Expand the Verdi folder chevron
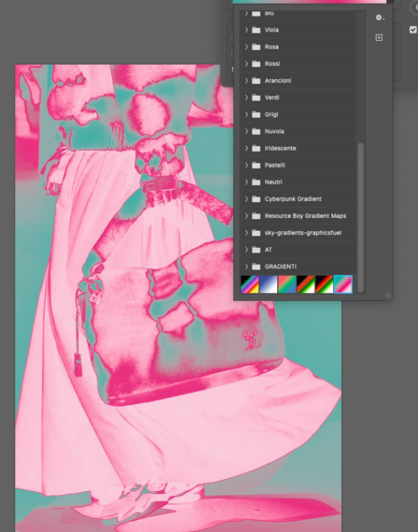 (x=246, y=98)
